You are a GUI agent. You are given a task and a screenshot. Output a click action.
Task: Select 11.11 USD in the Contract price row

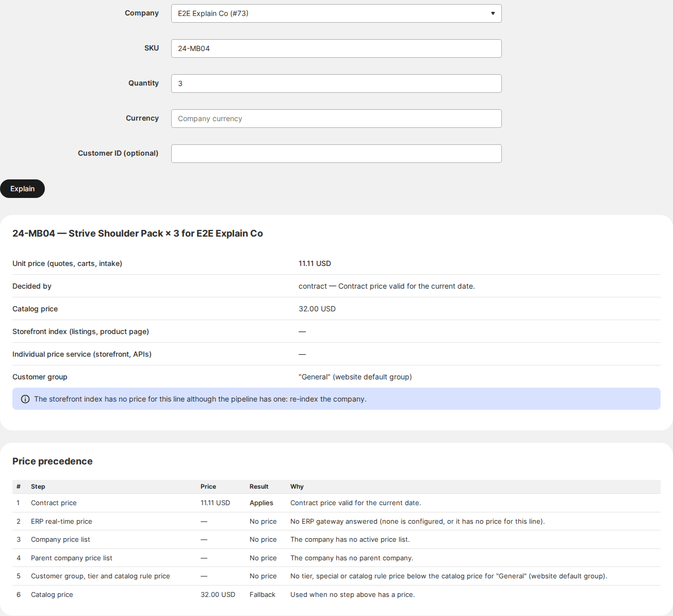click(x=216, y=503)
